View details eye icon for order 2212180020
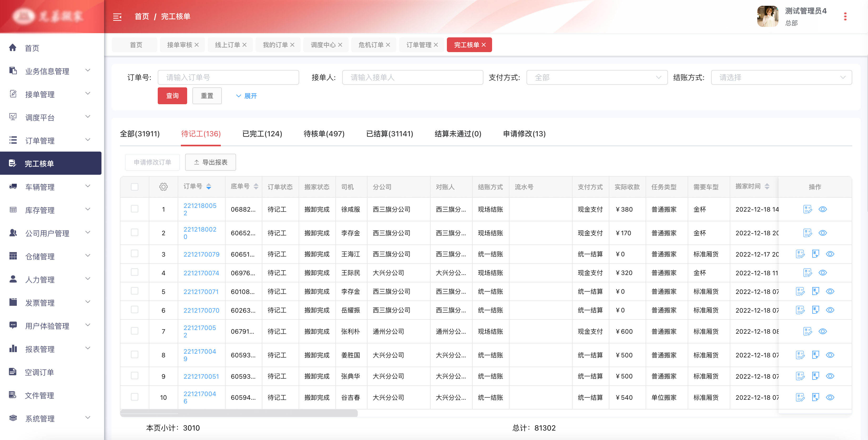Screen dimensions: 868x440 pos(823,233)
